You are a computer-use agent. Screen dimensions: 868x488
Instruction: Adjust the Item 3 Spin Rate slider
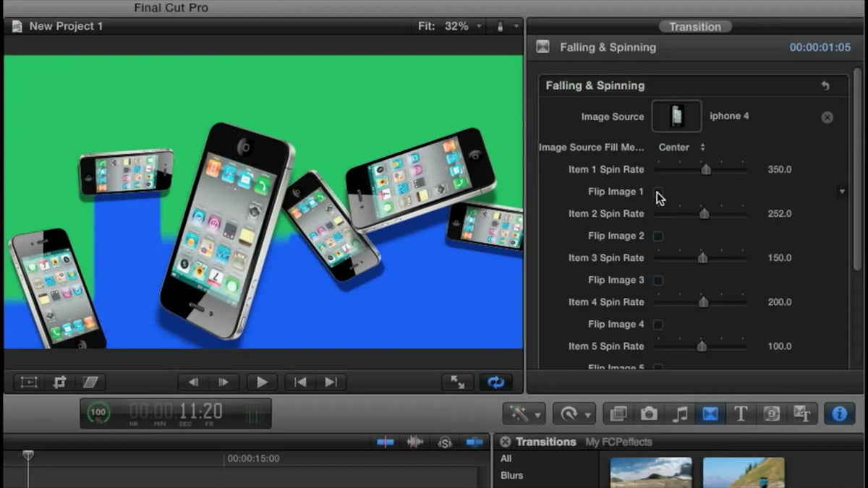701,258
